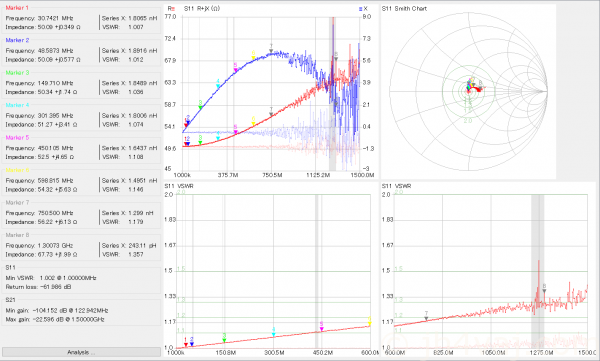
Task: Click impedance 51.27 +j3.41 Ω
Action: click(57, 125)
